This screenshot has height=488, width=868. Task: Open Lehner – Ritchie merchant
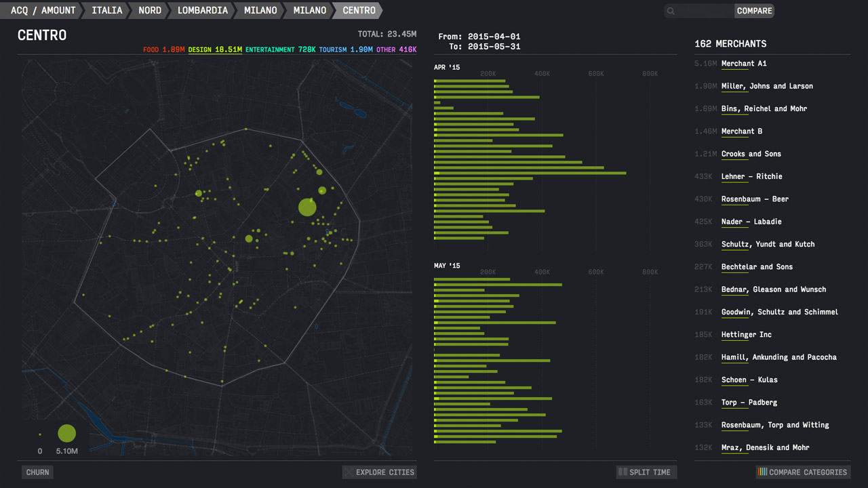pyautogui.click(x=752, y=176)
